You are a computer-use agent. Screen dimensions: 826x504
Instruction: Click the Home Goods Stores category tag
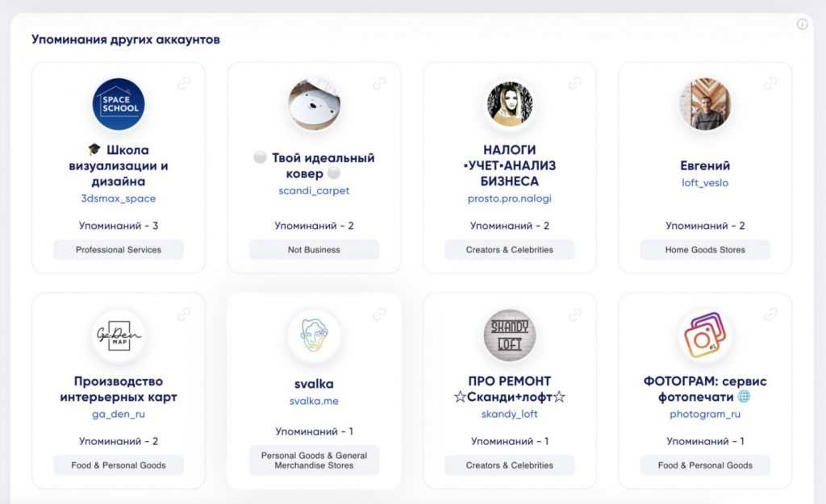pyautogui.click(x=705, y=250)
